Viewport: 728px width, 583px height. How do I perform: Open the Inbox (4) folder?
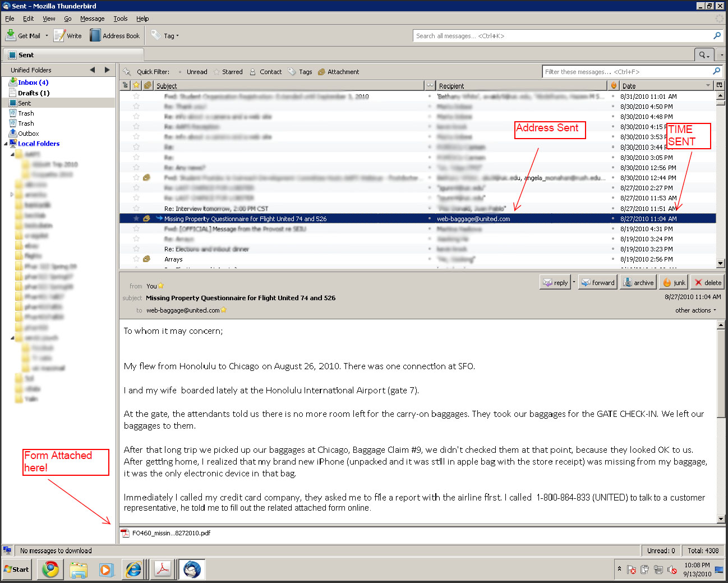coord(33,82)
